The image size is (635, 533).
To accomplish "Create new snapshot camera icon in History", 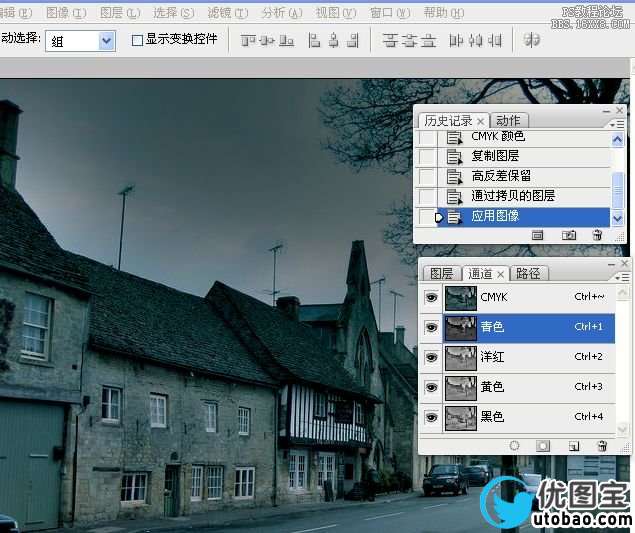I will [x=568, y=235].
